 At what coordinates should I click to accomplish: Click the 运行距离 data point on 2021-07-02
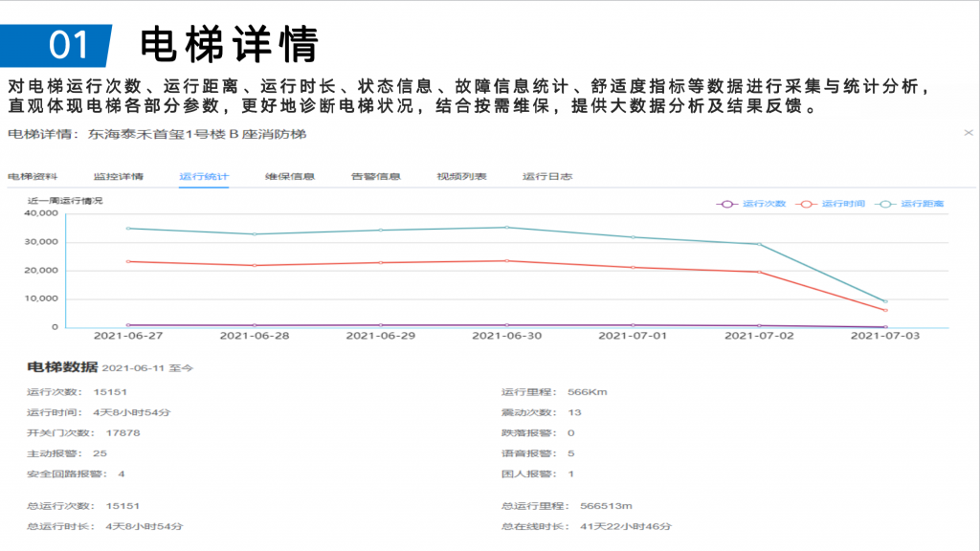click(759, 244)
